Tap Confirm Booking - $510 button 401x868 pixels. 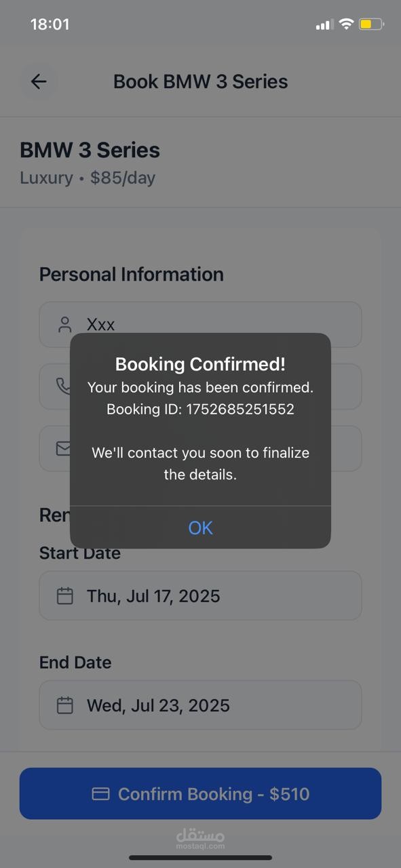(x=200, y=793)
